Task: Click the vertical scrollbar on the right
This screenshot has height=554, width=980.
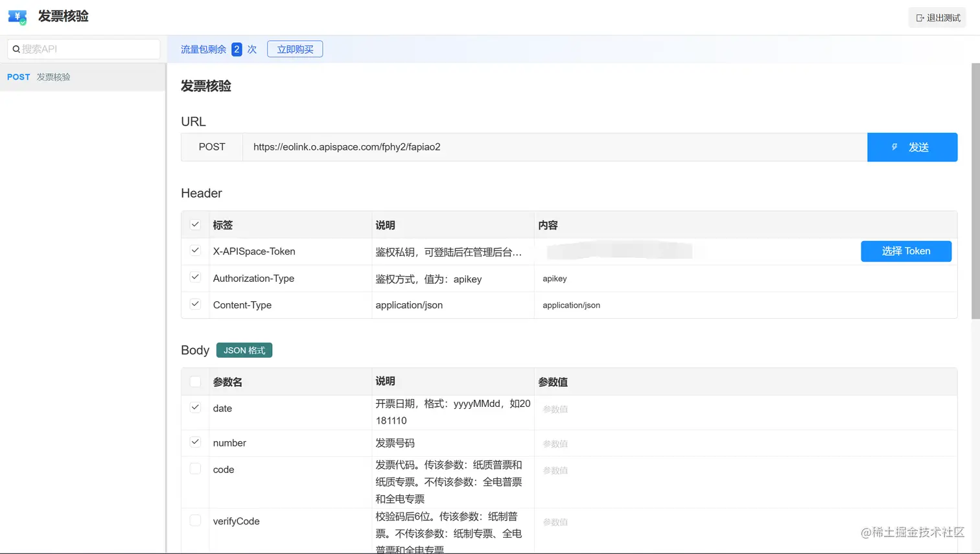Action: point(975,191)
